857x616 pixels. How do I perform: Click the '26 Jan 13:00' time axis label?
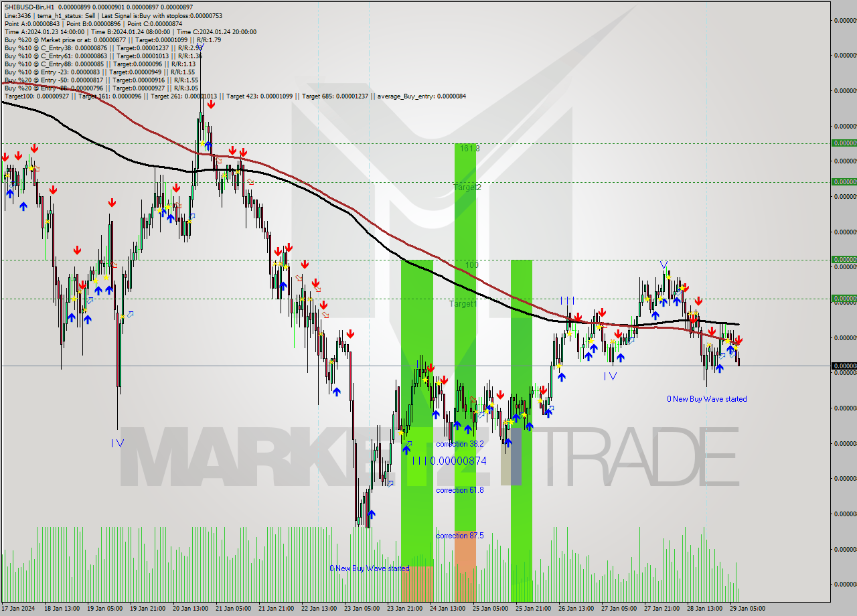pos(576,609)
